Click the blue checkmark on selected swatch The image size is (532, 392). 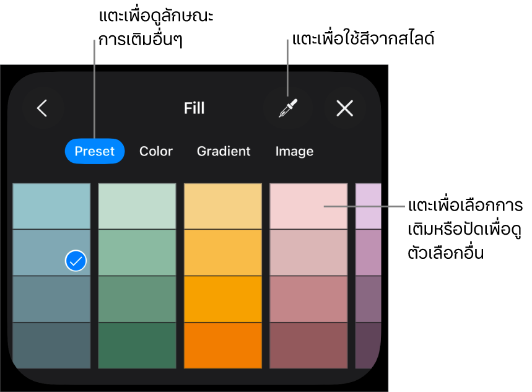(76, 261)
